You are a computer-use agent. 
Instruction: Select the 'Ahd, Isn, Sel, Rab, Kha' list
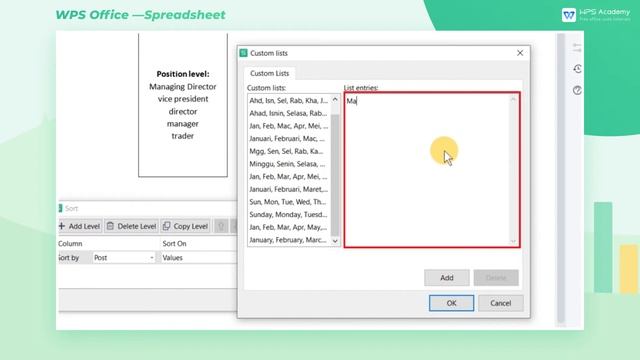tap(289, 100)
